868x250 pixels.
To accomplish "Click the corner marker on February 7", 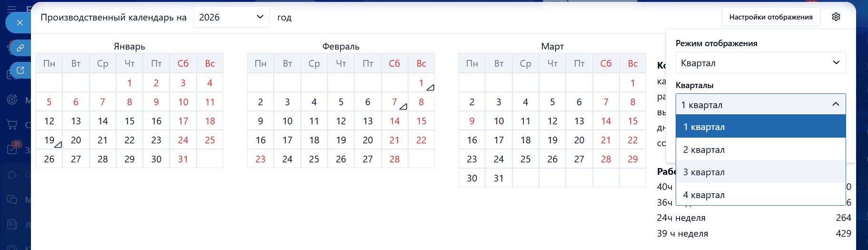I will (403, 106).
